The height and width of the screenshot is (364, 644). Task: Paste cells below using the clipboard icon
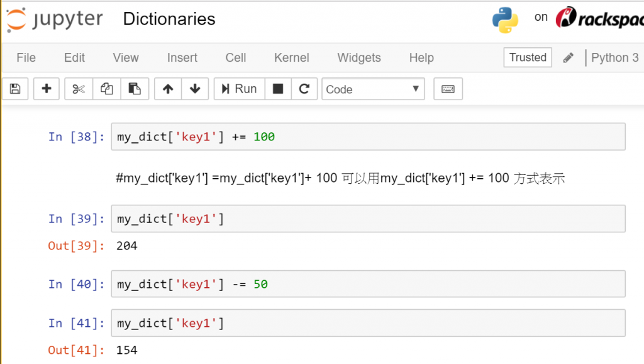[x=135, y=89]
